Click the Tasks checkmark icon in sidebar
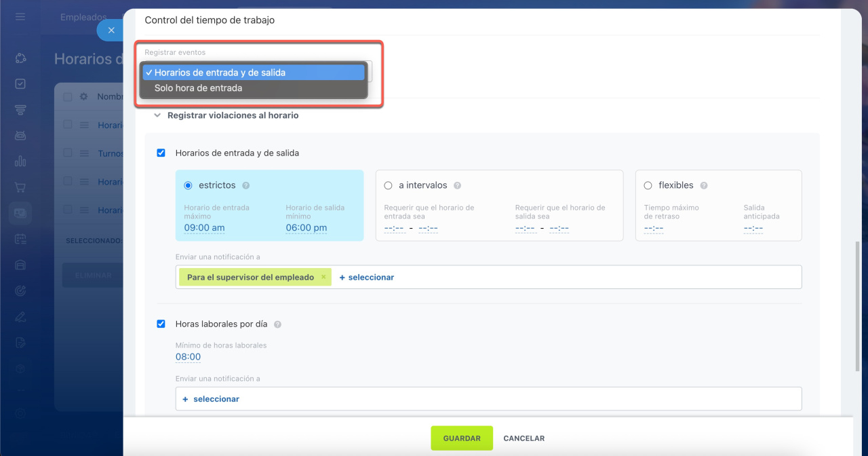Image resolution: width=868 pixels, height=456 pixels. (x=20, y=84)
